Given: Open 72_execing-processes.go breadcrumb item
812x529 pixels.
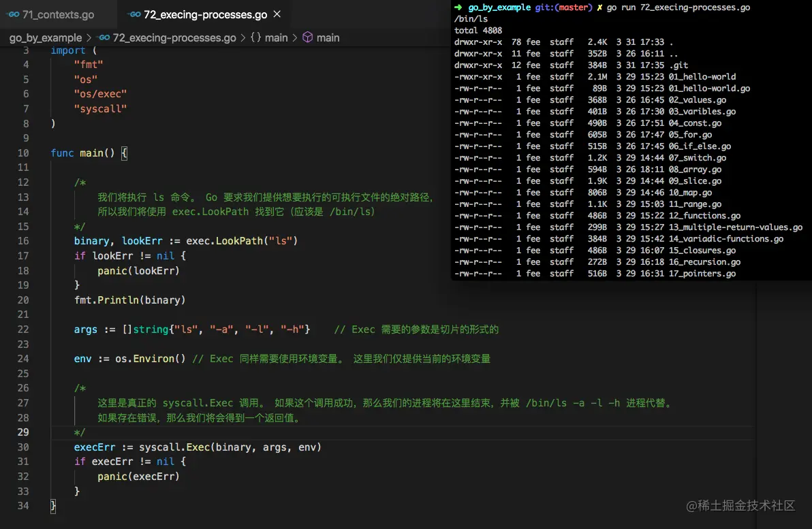Looking at the screenshot, I should (174, 38).
